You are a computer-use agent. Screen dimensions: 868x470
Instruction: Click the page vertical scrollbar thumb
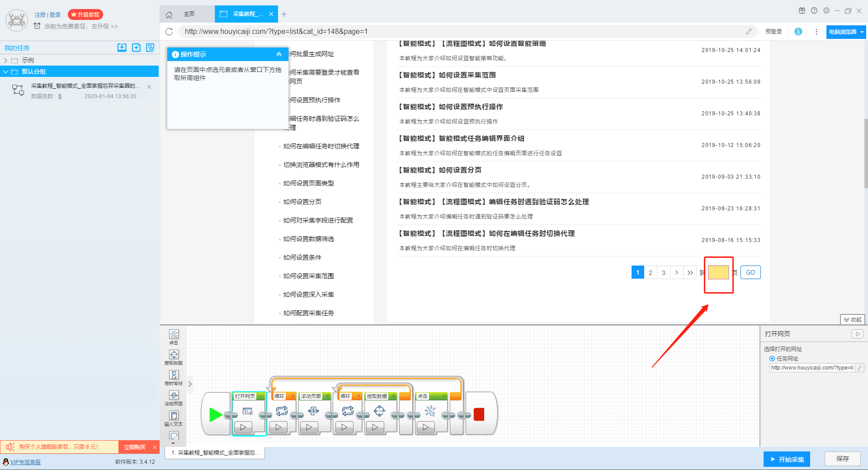[x=865, y=153]
